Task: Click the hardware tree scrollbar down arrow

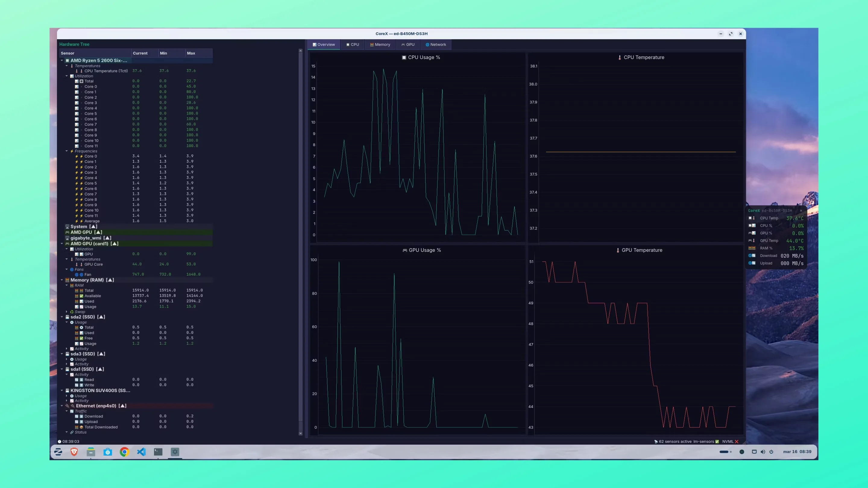Action: coord(300,434)
